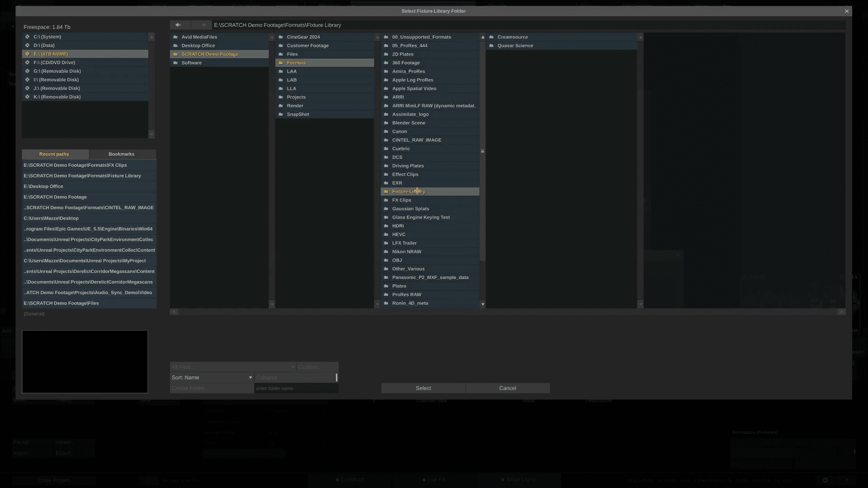Switch to the Bookmarks tab
The image size is (868, 488).
coord(121,154)
